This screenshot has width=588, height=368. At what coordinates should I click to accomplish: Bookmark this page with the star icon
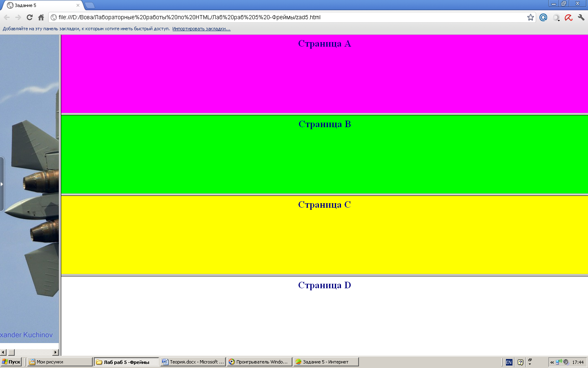(530, 17)
